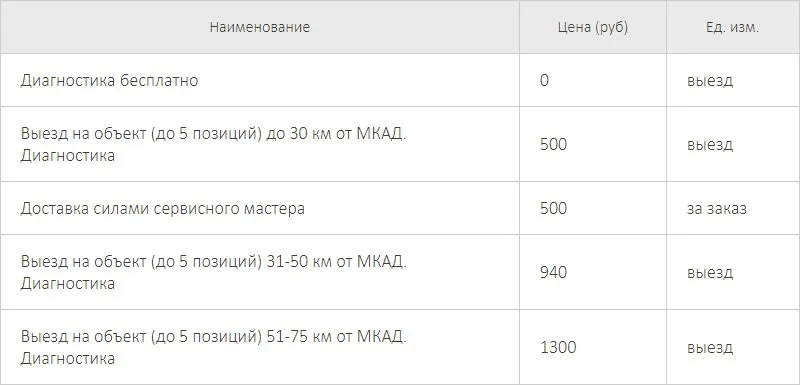Click the Цена (руб) column header
The width and height of the screenshot is (800, 385).
[593, 27]
